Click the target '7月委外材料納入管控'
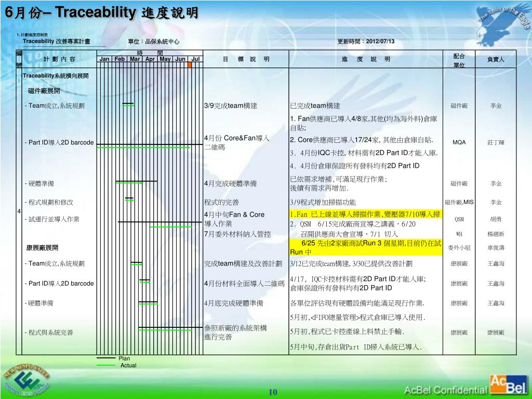 point(237,234)
